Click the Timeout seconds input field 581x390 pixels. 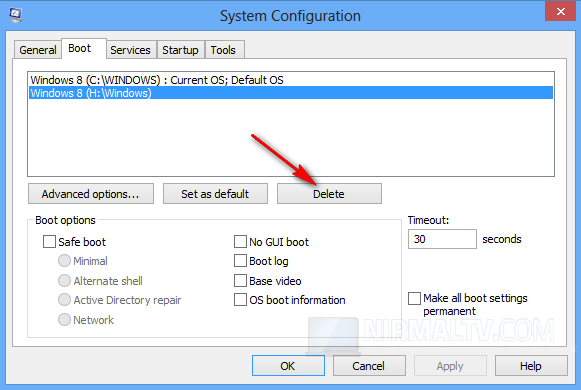[442, 239]
